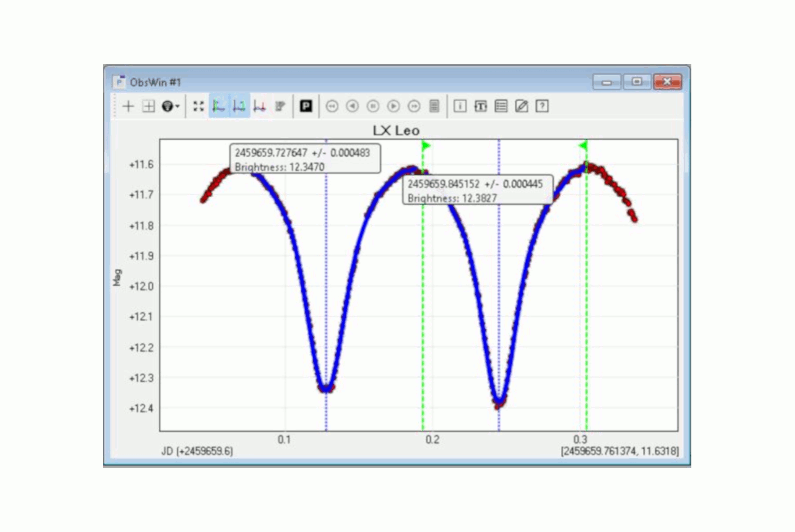
Task: Select the red-marker curve tool icon
Action: point(260,106)
